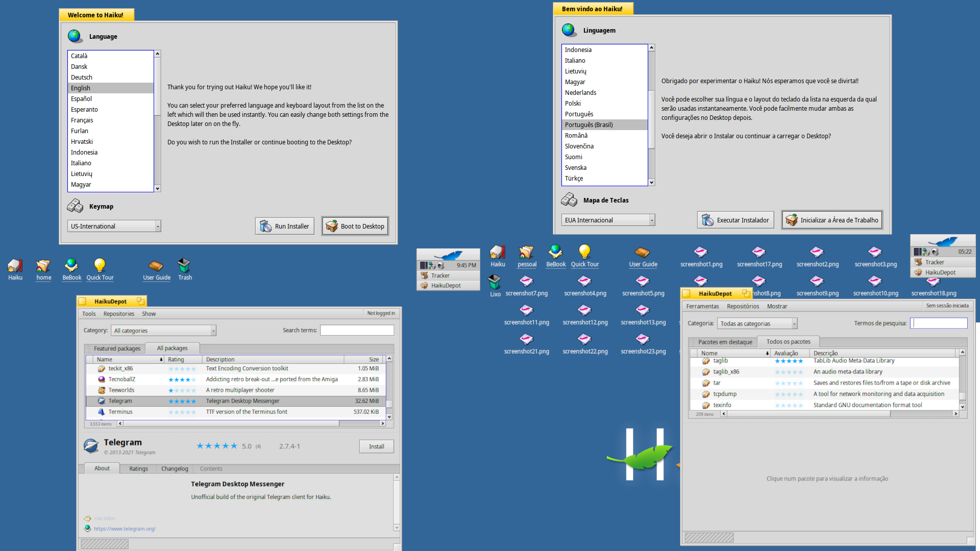Open the BeBook icon on left desktop
This screenshot has height=551, width=980.
[71, 265]
